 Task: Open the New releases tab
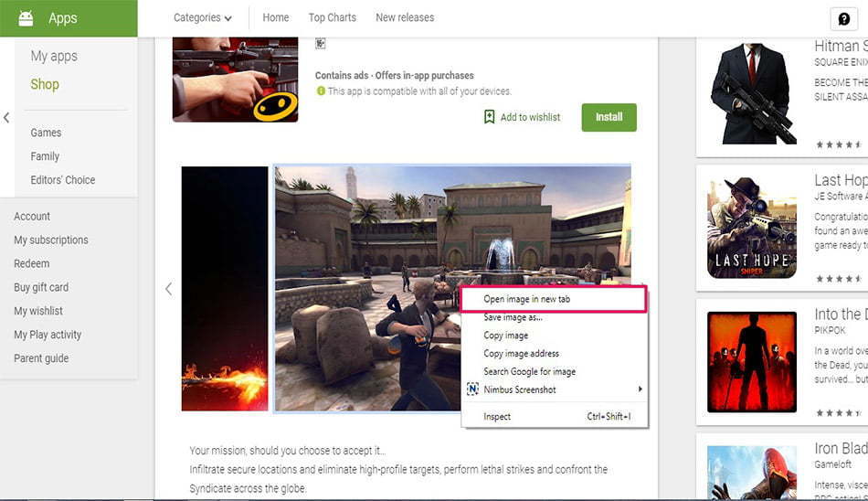click(x=405, y=17)
